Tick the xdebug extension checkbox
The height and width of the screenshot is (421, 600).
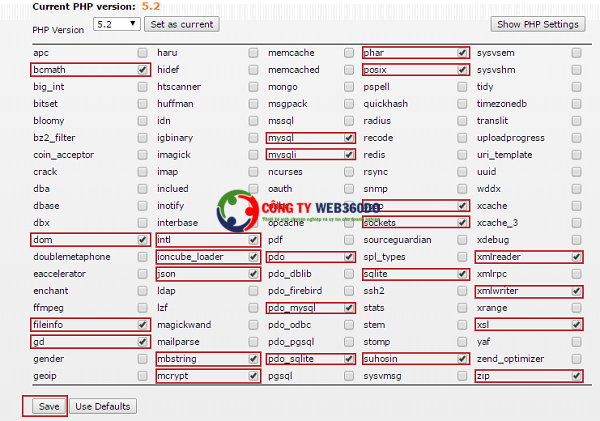click(x=576, y=240)
